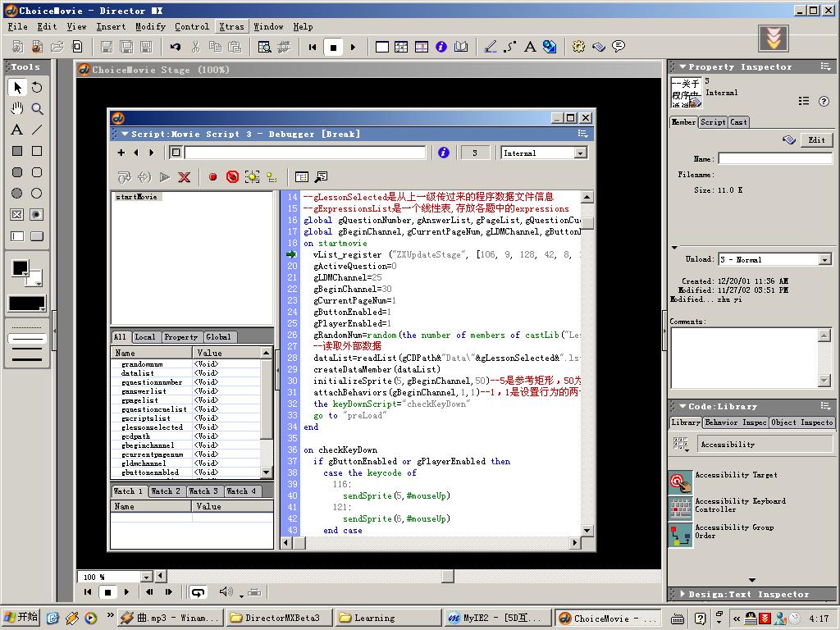The width and height of the screenshot is (840, 630).
Task: Select the Hand tool
Action: click(17, 109)
